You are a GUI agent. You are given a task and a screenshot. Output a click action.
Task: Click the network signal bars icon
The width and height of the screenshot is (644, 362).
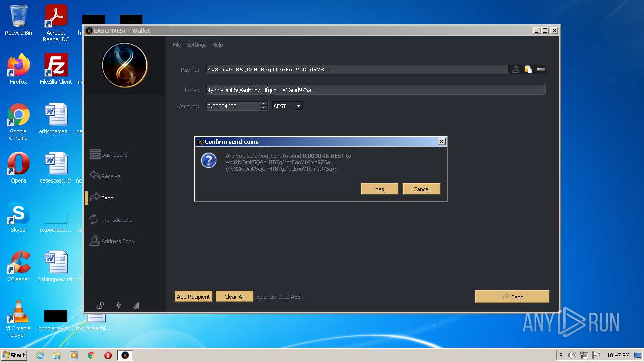pos(136,305)
